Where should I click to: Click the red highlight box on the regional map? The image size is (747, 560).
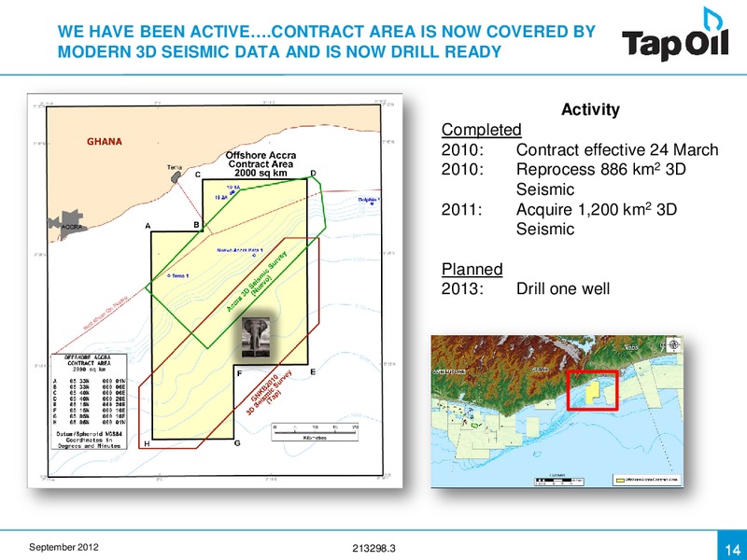(593, 390)
